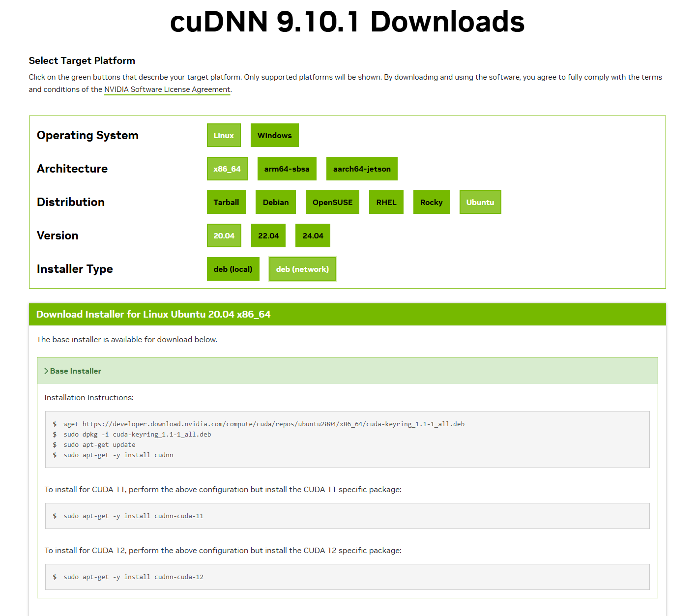
Task: Click the Version row label
Action: click(x=58, y=235)
